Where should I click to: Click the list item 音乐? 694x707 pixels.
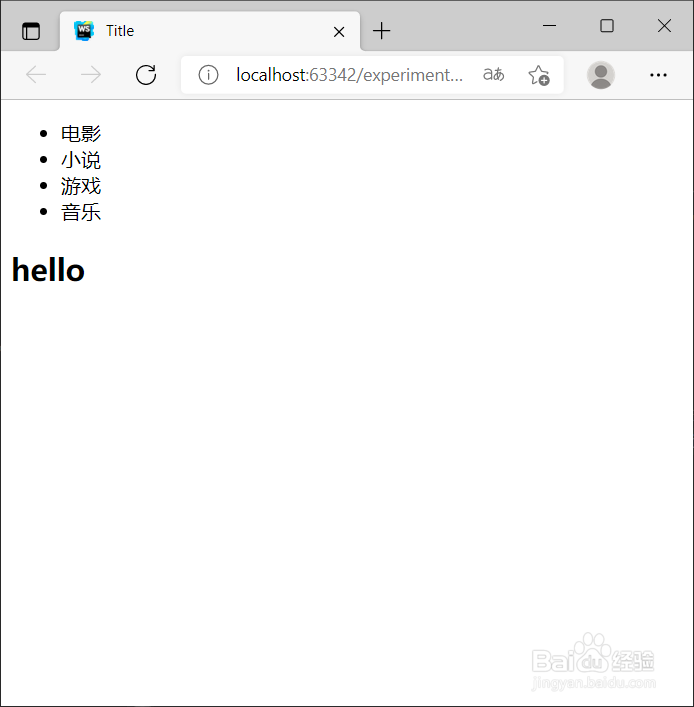point(81,212)
